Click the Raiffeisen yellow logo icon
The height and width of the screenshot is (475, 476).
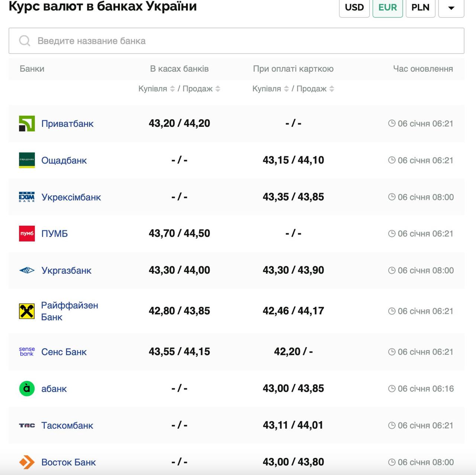click(27, 311)
